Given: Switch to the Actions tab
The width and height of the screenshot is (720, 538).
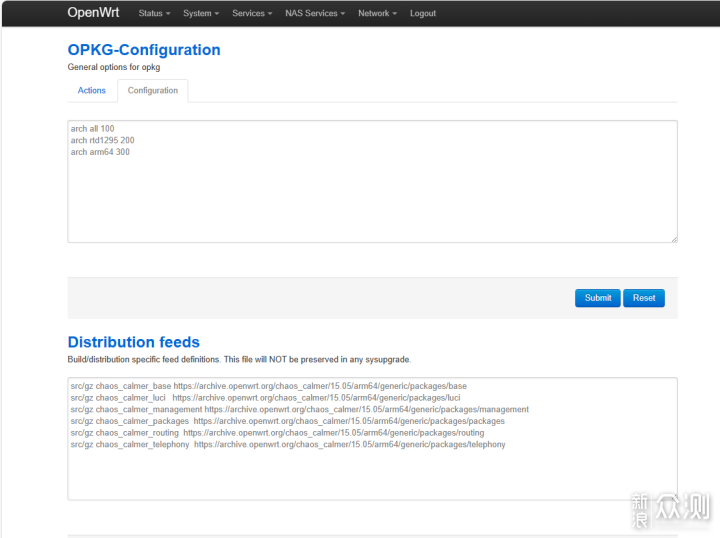Looking at the screenshot, I should click(91, 90).
